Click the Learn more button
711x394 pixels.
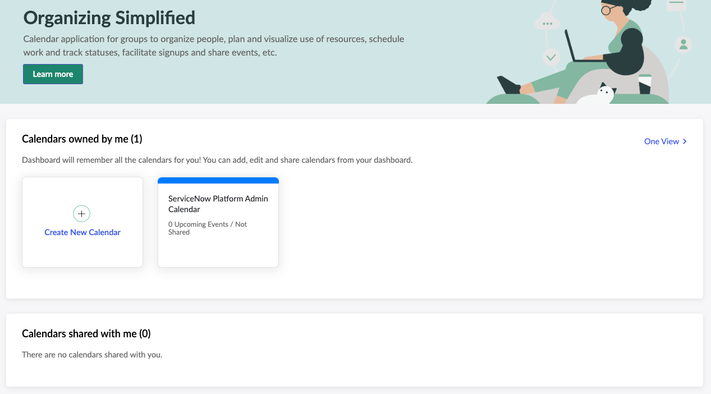click(53, 74)
